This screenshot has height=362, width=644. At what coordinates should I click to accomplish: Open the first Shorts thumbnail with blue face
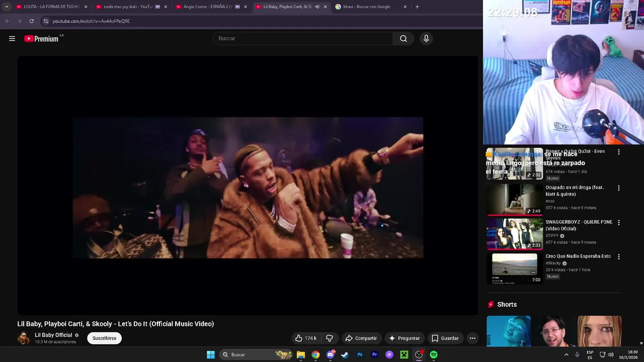tap(509, 331)
